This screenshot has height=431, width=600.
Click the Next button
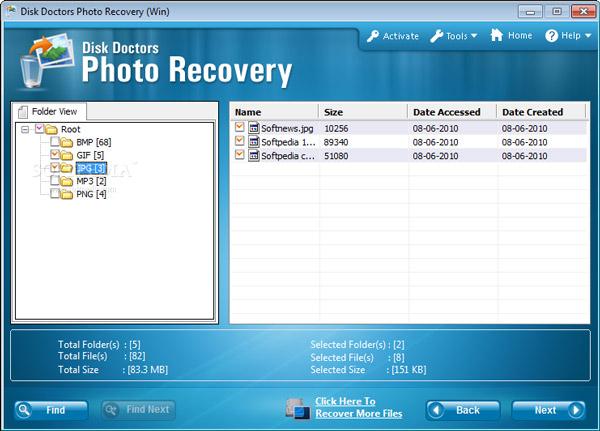pos(549,410)
